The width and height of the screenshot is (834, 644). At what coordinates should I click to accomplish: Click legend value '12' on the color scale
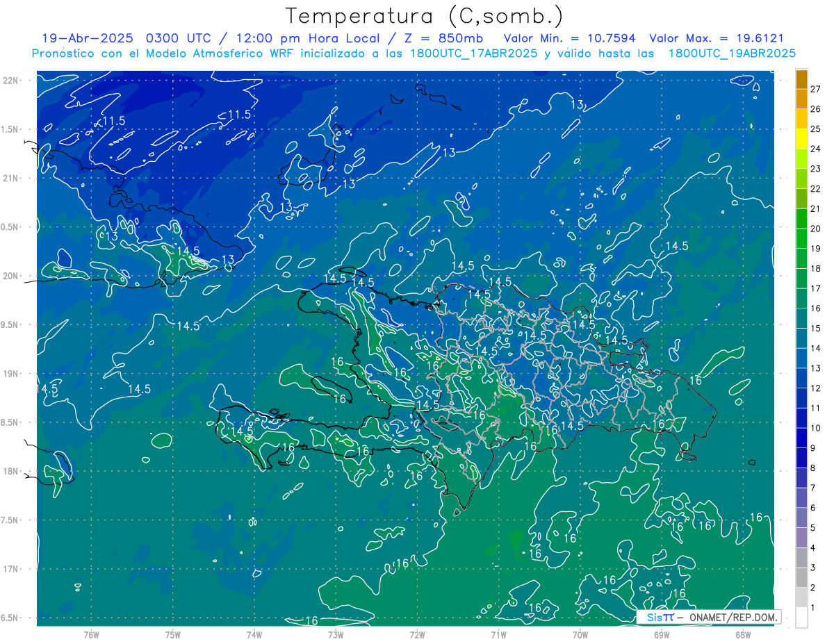[x=816, y=388]
